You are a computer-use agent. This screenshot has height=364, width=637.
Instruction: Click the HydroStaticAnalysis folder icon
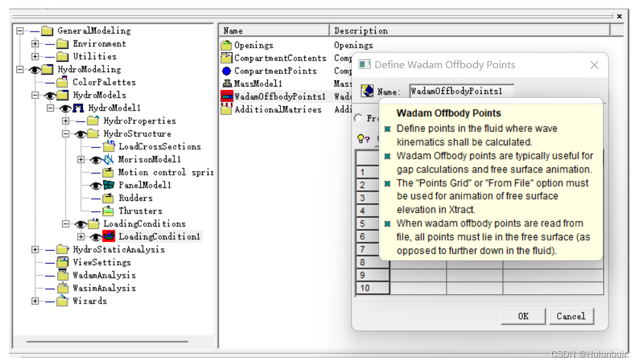coord(62,250)
